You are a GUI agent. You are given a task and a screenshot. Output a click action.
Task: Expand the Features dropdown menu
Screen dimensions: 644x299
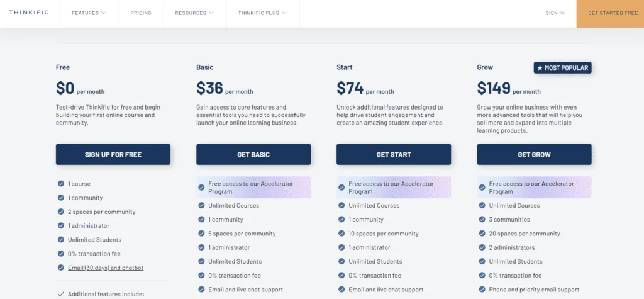coord(89,13)
